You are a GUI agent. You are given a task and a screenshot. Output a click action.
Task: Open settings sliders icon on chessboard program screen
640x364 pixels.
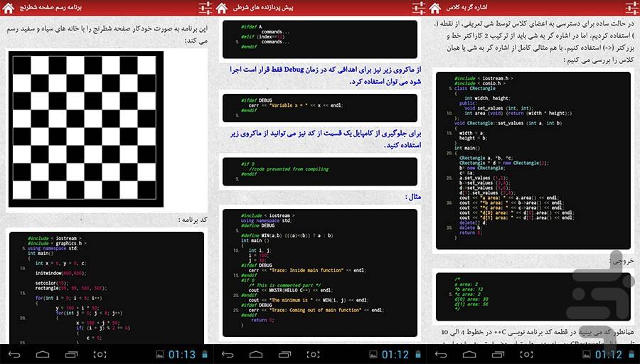tap(205, 7)
